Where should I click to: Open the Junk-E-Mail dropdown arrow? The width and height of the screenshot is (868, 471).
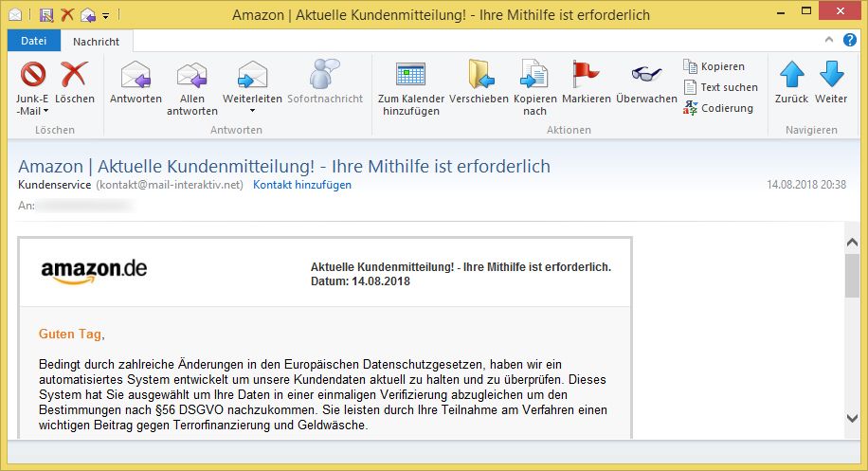click(45, 111)
